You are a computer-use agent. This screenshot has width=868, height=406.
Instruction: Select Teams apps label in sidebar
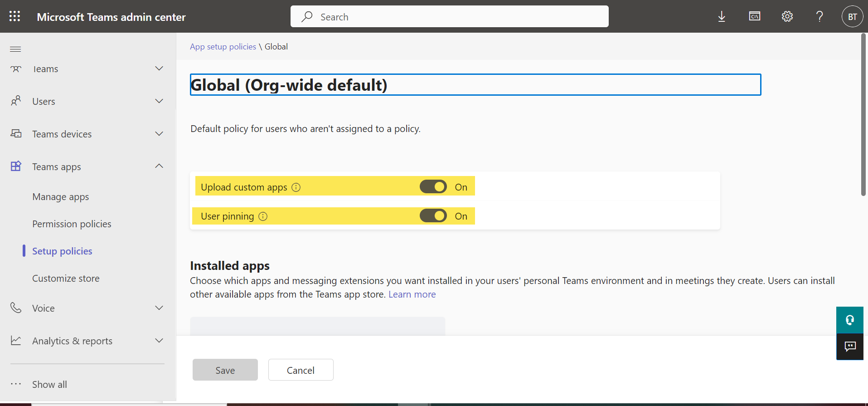(x=57, y=167)
